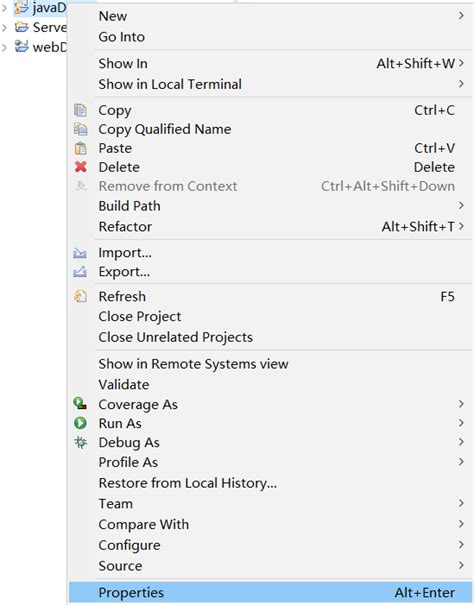Click the Paste clipboard icon
Viewport: 474px width, 605px height.
(x=80, y=148)
